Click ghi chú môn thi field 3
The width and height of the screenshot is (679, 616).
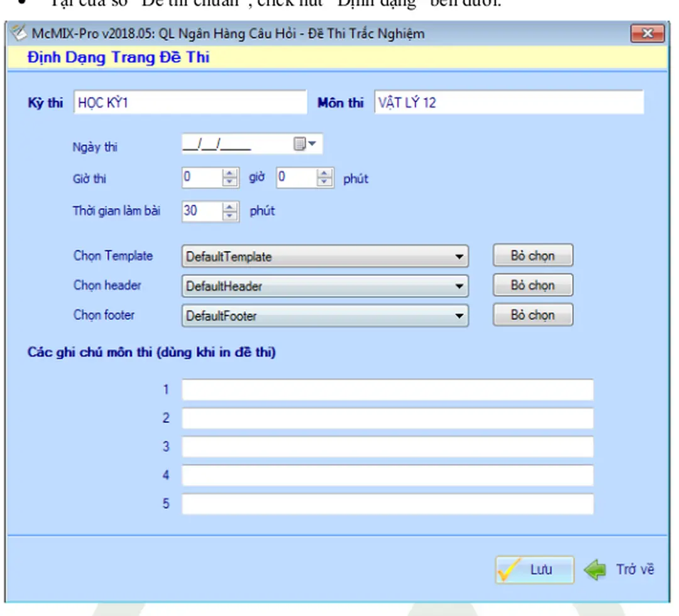click(387, 447)
